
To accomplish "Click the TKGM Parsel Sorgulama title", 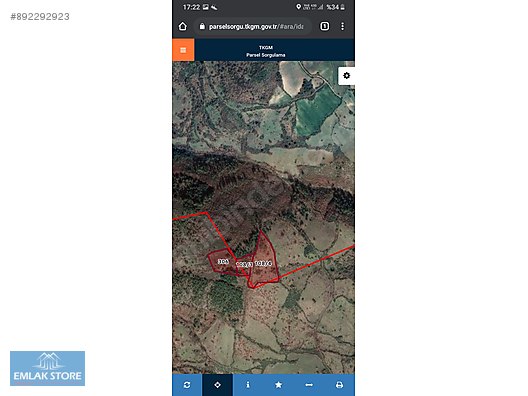I will coord(266,51).
